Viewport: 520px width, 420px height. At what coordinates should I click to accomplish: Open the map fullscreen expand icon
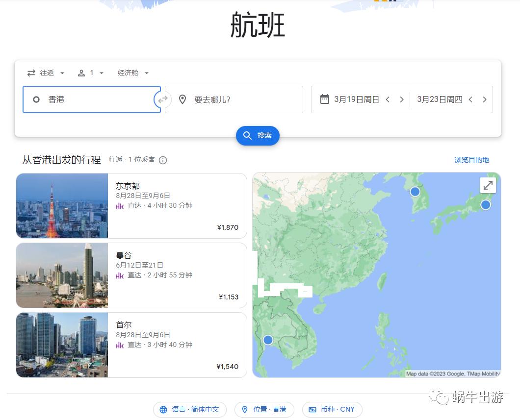point(488,185)
